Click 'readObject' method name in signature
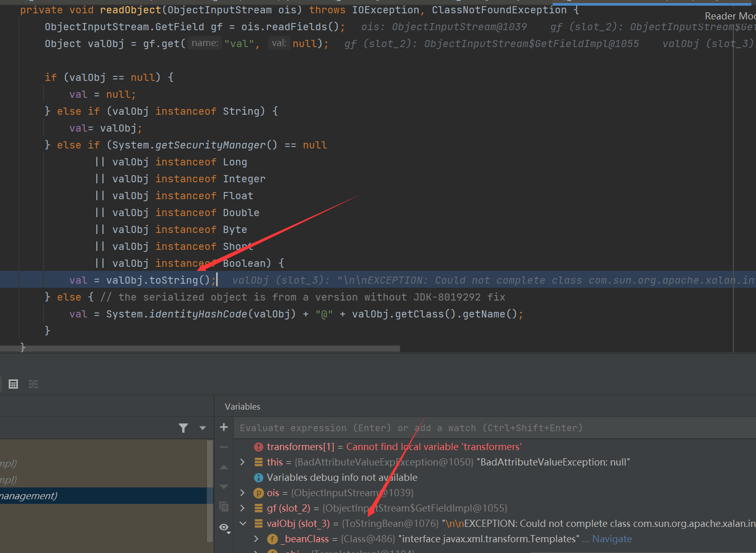The width and height of the screenshot is (756, 553). click(131, 10)
